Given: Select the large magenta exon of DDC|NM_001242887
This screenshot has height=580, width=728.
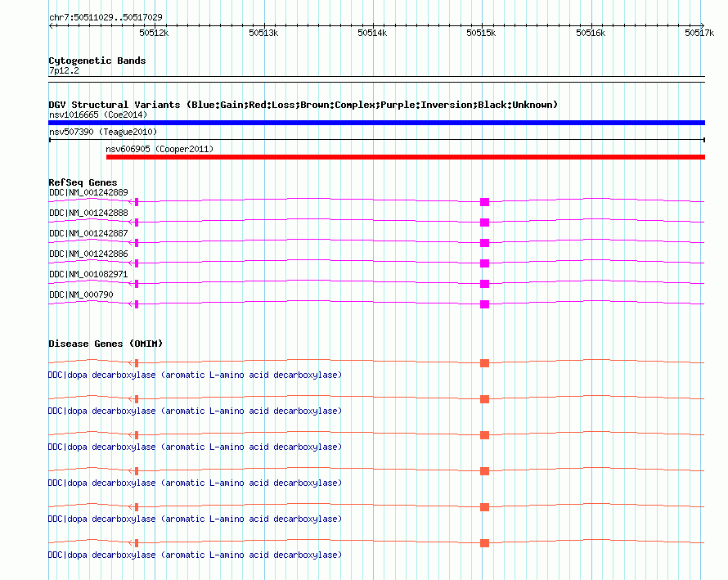Looking at the screenshot, I should pyautogui.click(x=485, y=243).
